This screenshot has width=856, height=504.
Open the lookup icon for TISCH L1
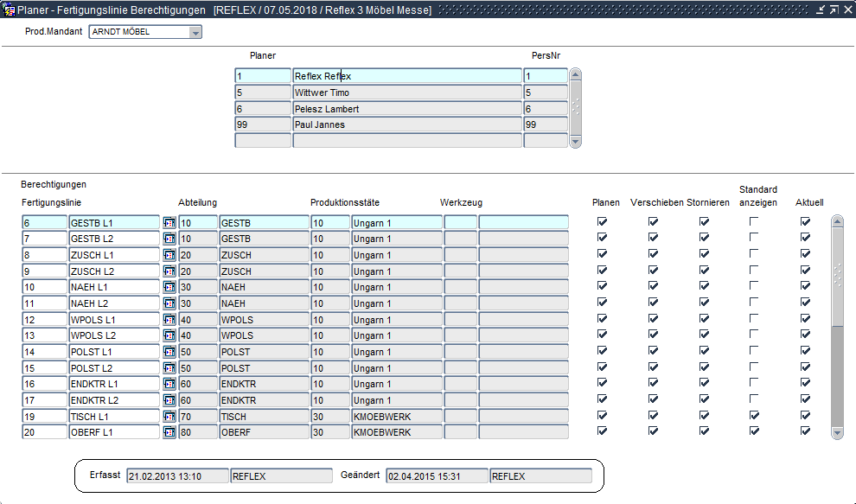coord(169,417)
